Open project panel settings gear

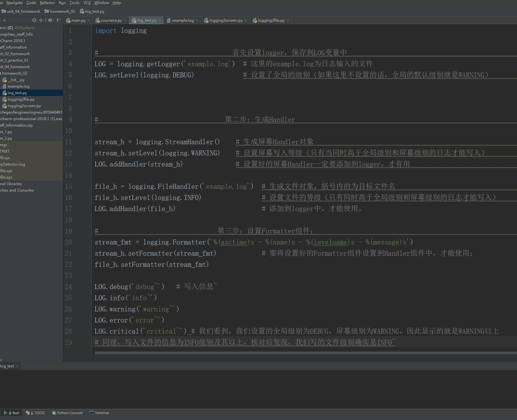(50, 20)
